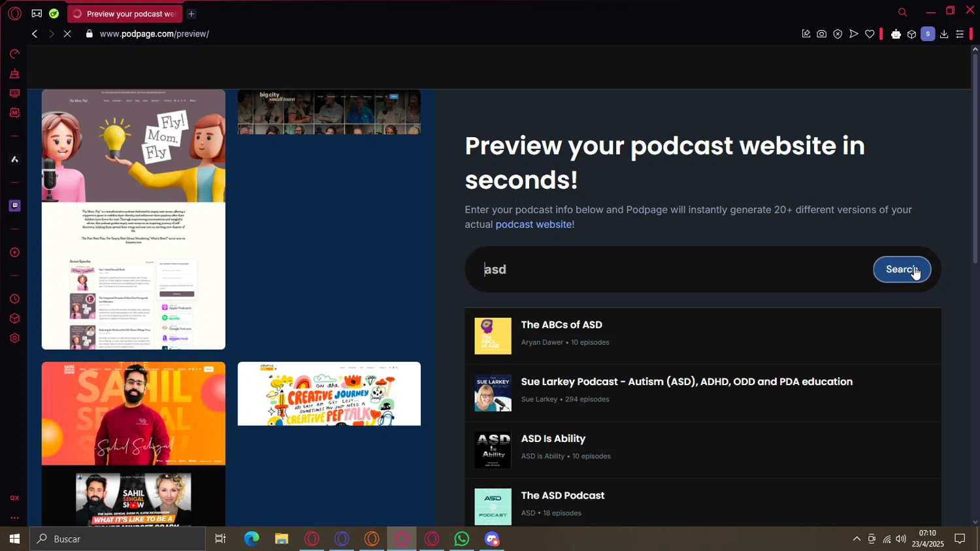The image size is (980, 551).
Task: Expand system tray hidden icons chevron
Action: click(x=857, y=539)
